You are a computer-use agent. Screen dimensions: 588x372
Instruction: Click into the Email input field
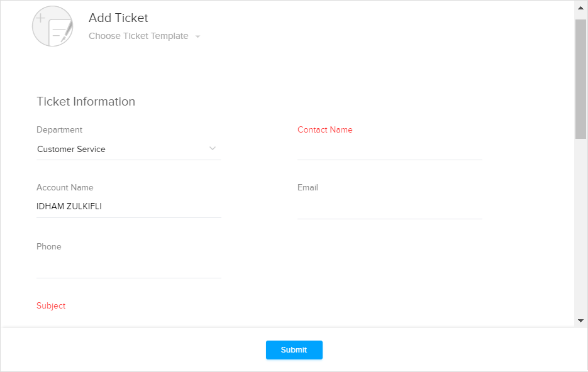(x=389, y=208)
